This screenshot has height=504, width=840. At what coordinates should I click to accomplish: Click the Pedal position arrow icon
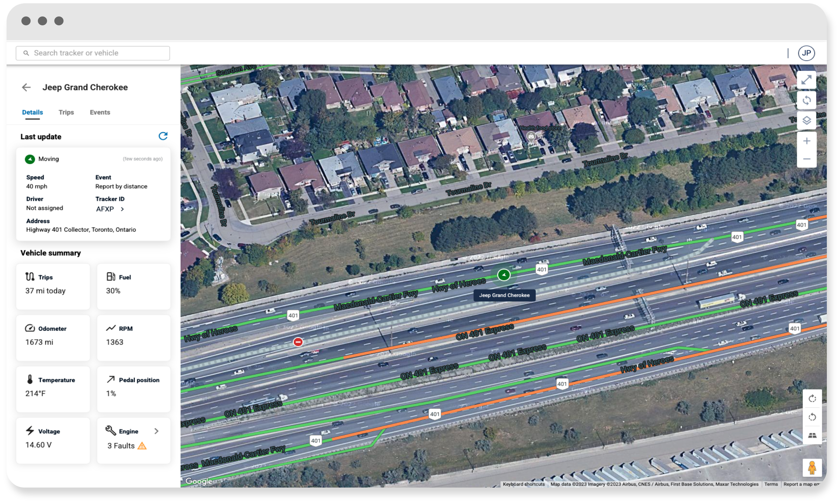tap(111, 379)
